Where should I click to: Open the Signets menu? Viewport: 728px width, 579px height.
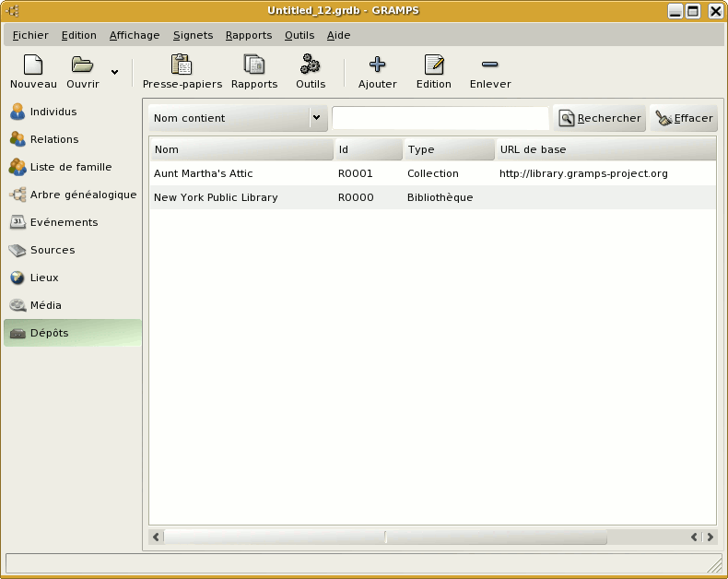[x=193, y=35]
